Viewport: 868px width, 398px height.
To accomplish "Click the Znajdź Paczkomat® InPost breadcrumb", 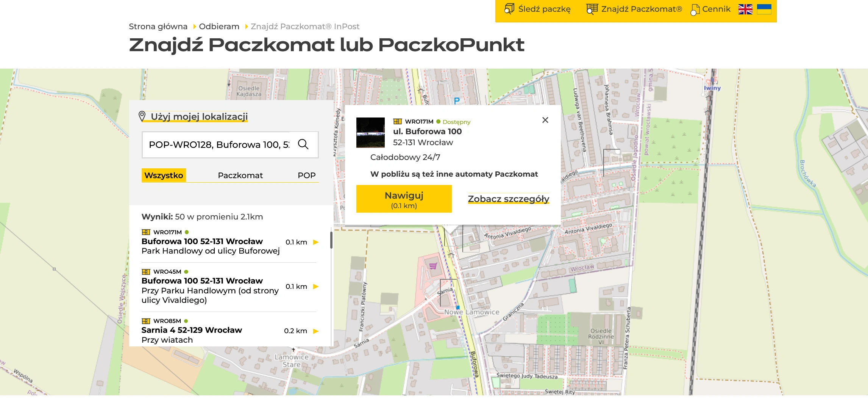I will point(305,27).
